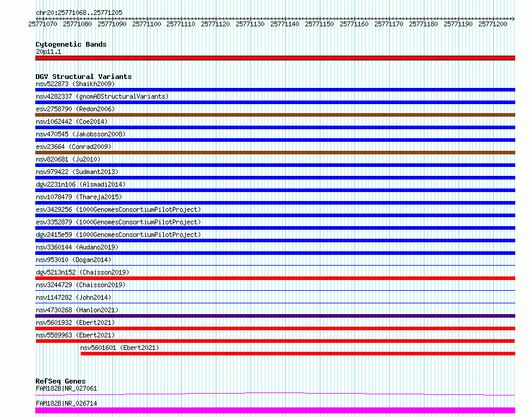Click nsv1078479 (Thareja2015) label
The width and height of the screenshot is (532, 417).
(x=79, y=197)
